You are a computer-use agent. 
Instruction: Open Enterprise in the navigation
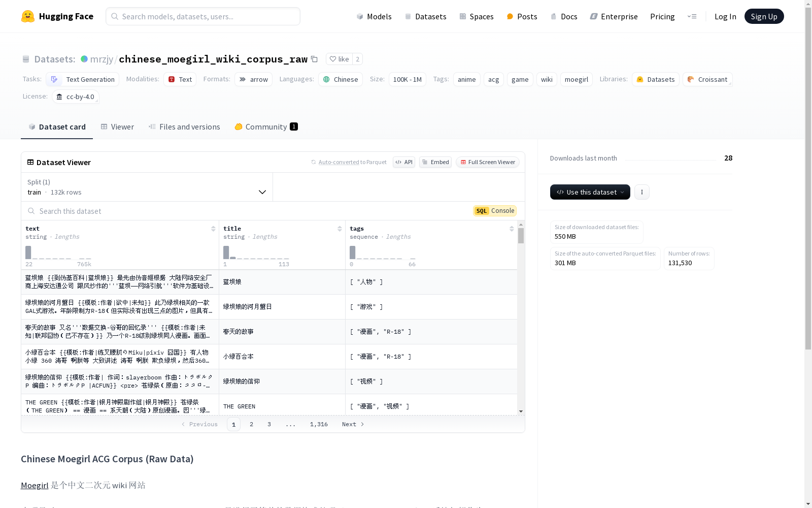[614, 16]
